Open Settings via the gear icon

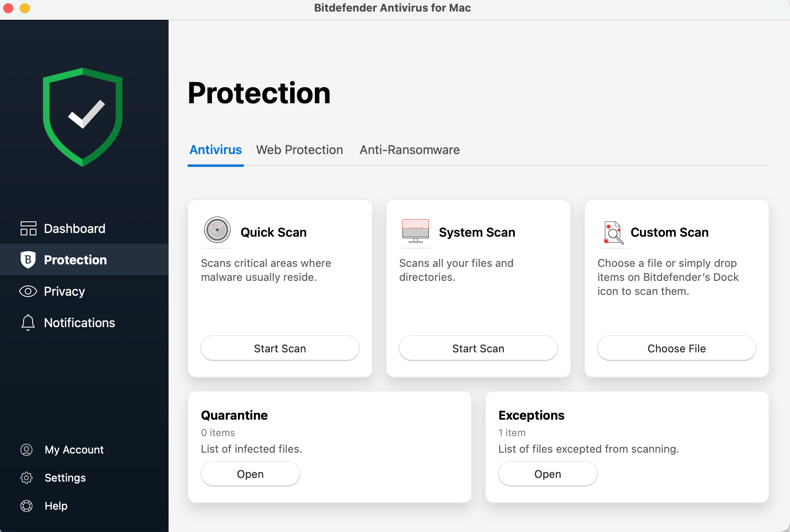(x=26, y=477)
